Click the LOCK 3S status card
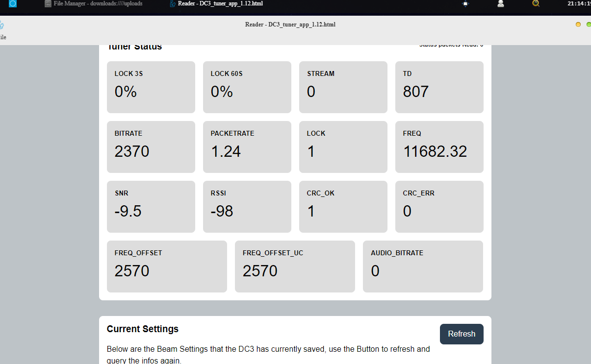Viewport: 591px width, 364px height. [151, 87]
